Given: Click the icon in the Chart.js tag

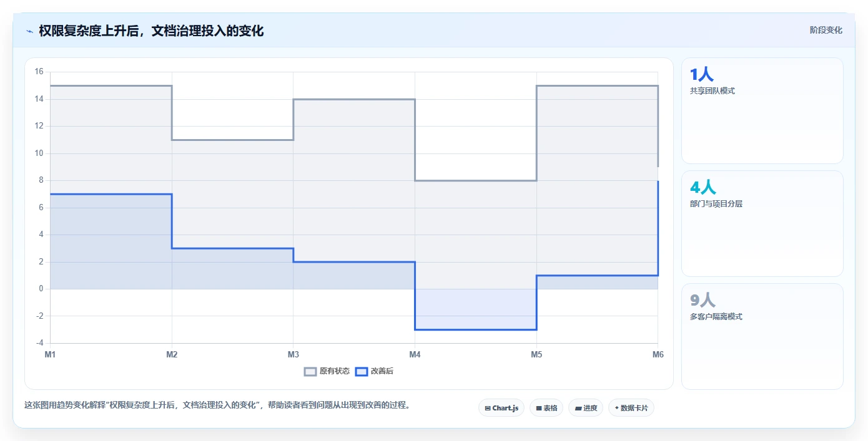Looking at the screenshot, I should coord(488,409).
